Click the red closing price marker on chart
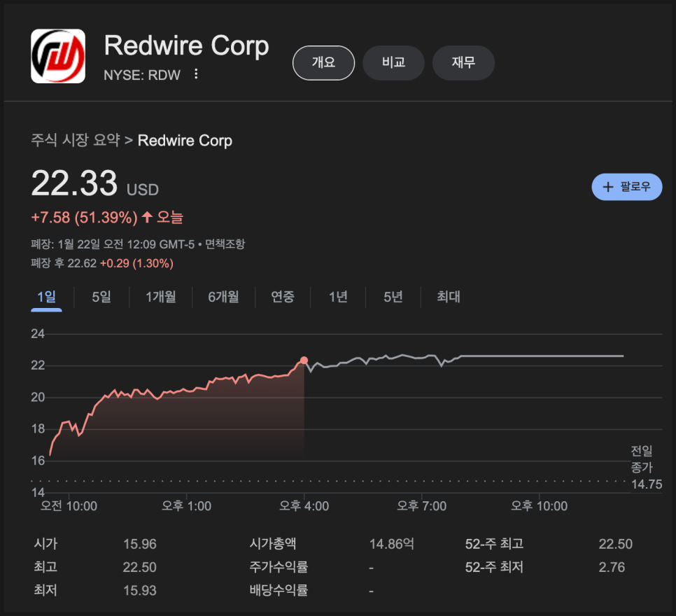This screenshot has height=616, width=676. [304, 360]
